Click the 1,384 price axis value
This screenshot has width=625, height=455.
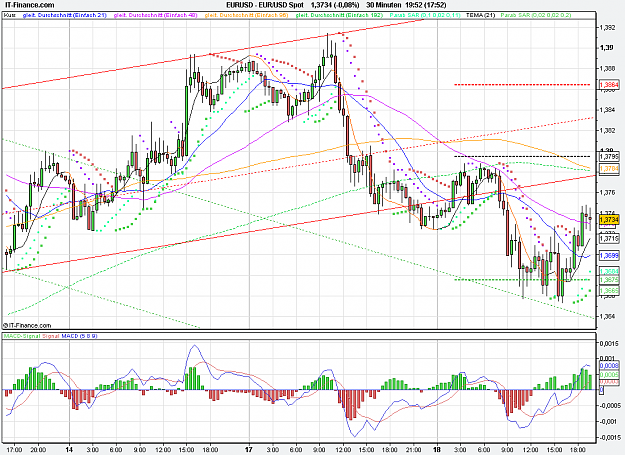[607, 110]
